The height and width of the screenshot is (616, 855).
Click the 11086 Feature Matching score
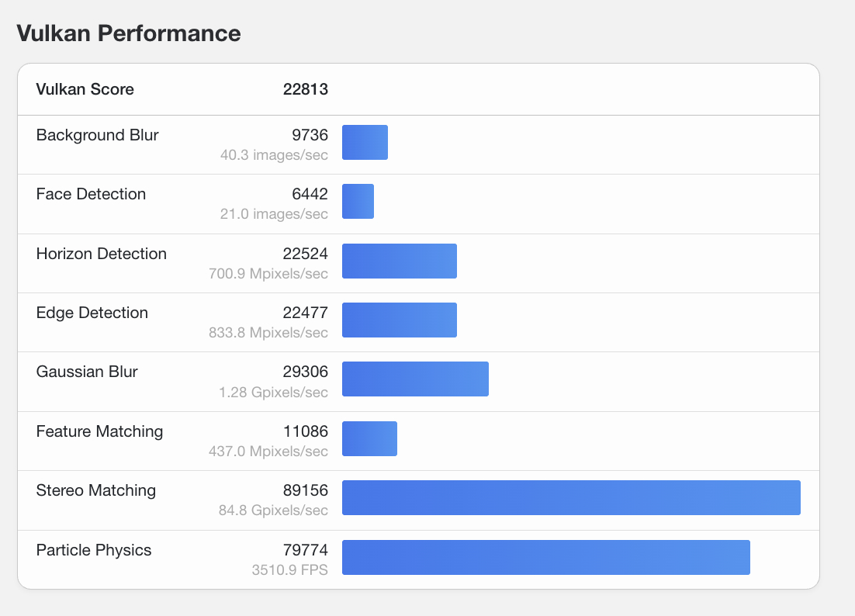(x=305, y=431)
